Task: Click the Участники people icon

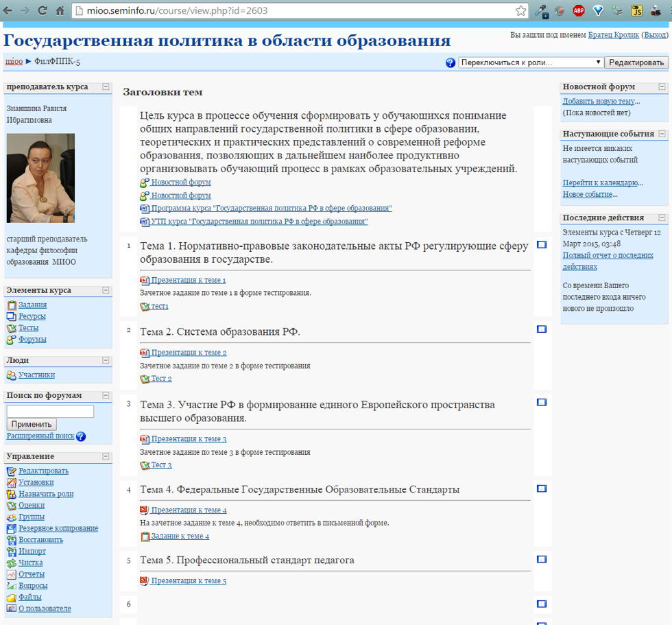Action: (x=12, y=375)
